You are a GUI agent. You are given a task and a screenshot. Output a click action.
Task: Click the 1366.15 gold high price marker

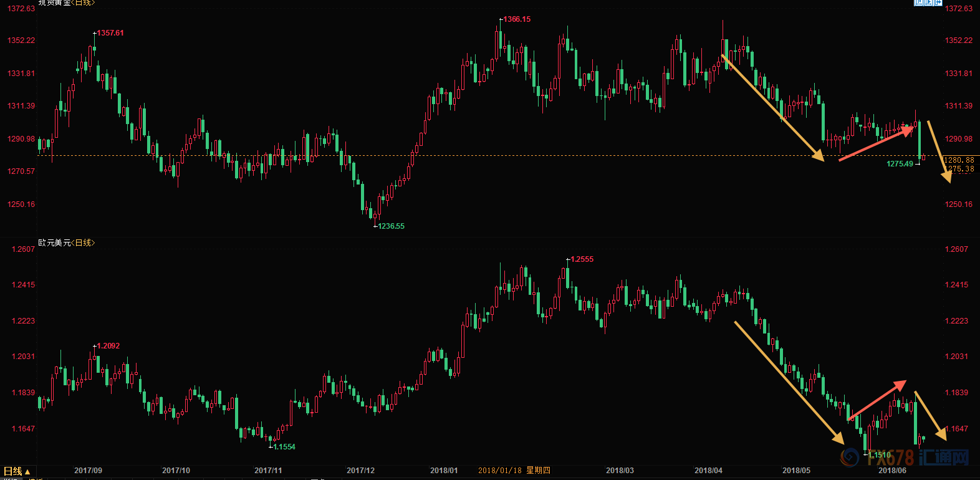point(517,19)
